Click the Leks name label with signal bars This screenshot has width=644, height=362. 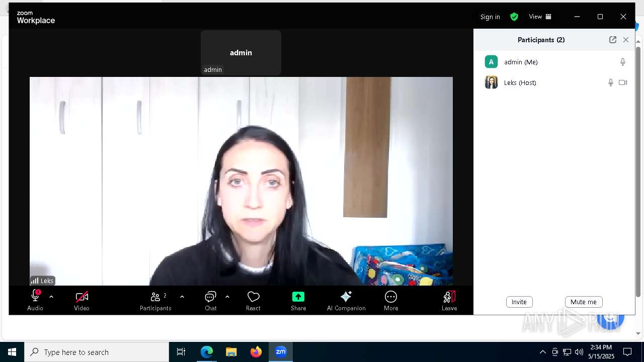tap(42, 281)
